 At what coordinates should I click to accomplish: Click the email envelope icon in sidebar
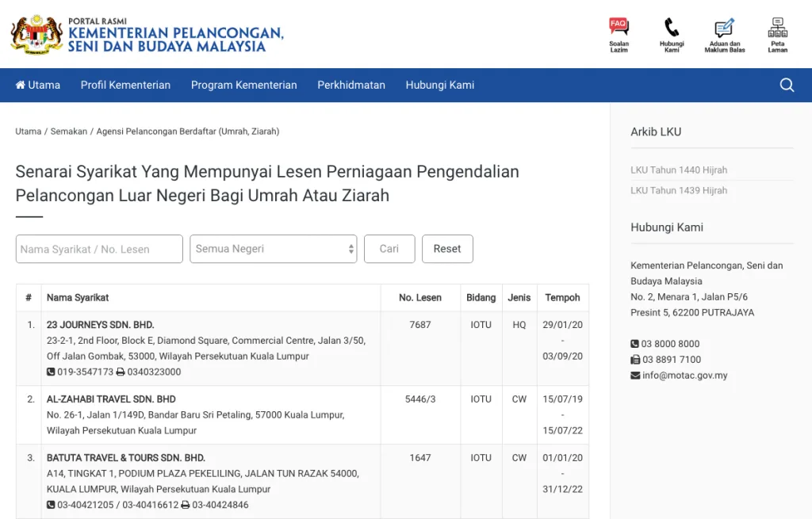(634, 376)
